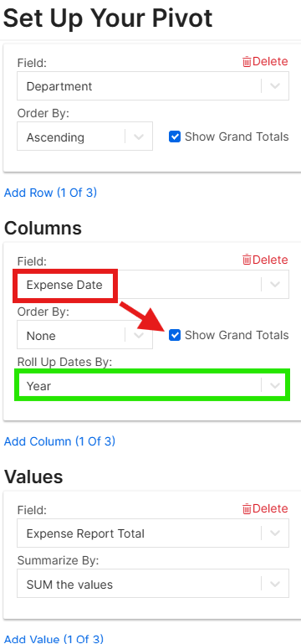The height and width of the screenshot is (644, 301).
Task: Click the trash icon for Expense Date column
Action: pyautogui.click(x=247, y=260)
